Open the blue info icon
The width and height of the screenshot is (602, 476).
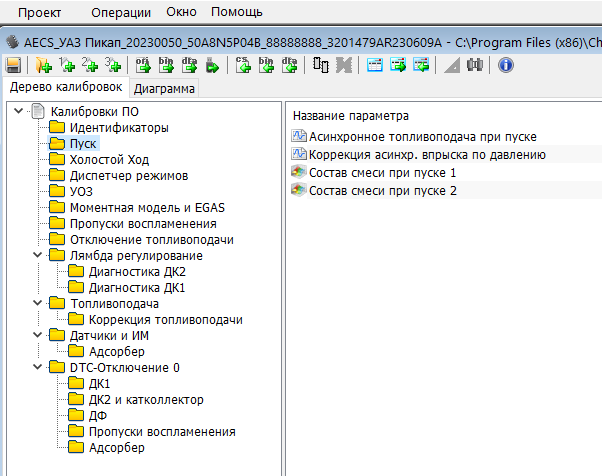pos(505,65)
